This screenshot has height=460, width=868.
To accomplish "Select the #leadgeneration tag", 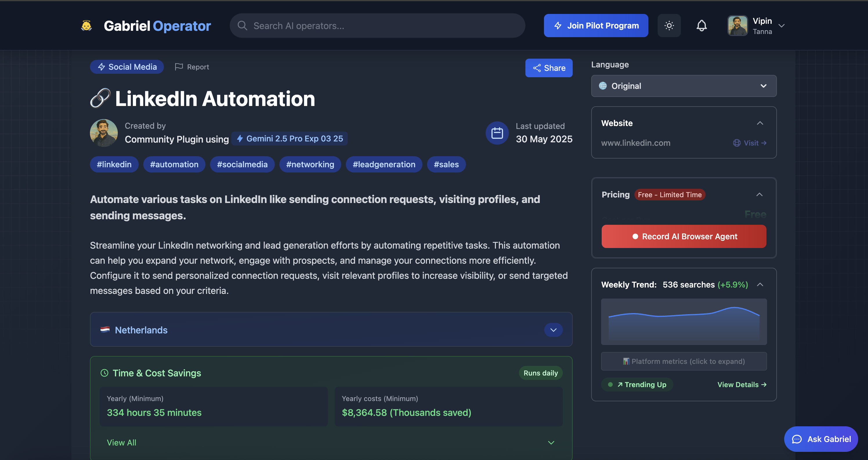I will 384,165.
